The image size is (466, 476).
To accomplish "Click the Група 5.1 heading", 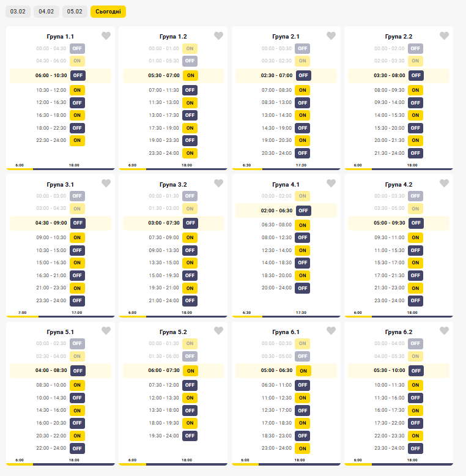I will click(61, 332).
